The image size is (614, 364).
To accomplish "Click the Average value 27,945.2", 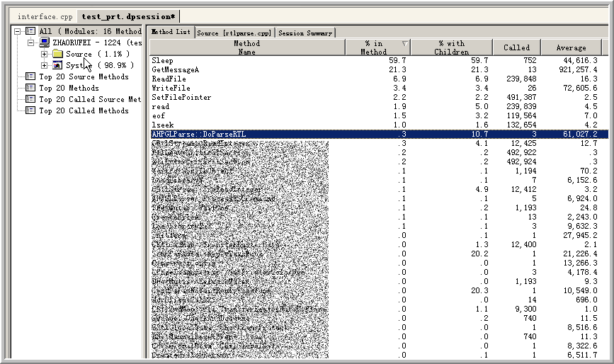I will [580, 236].
